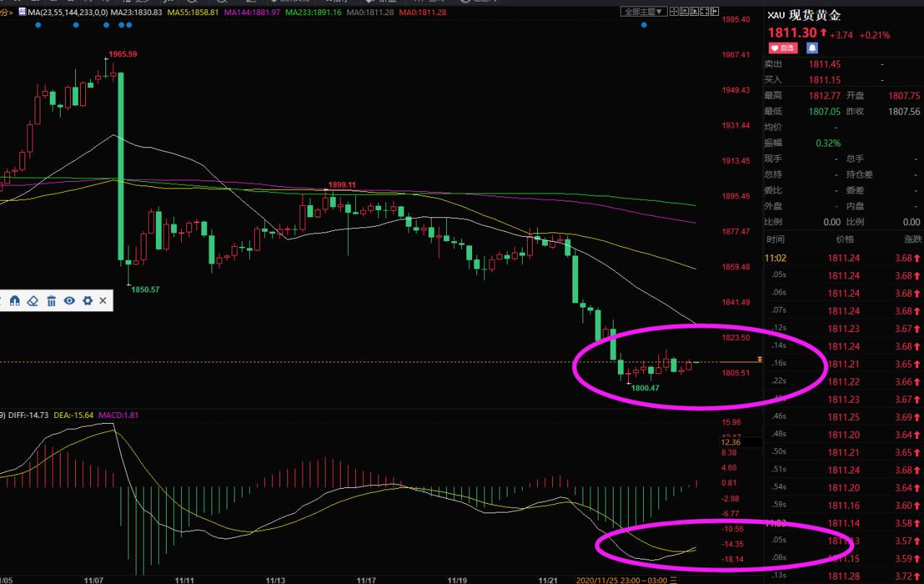The height and width of the screenshot is (584, 924).
Task: Select the eraser drawing tool
Action: click(x=32, y=301)
